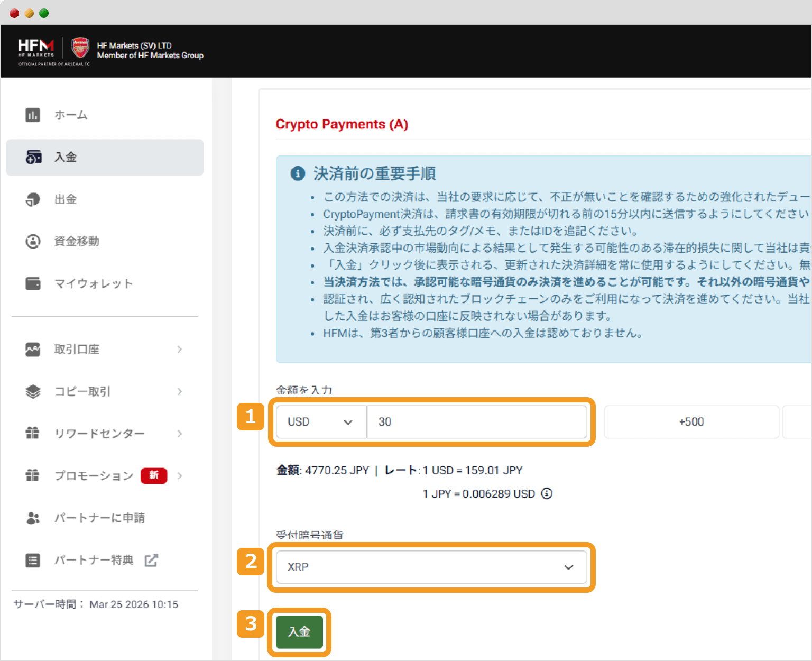Open the パートナー特典 sidebar link
The width and height of the screenshot is (812, 661).
pos(94,560)
